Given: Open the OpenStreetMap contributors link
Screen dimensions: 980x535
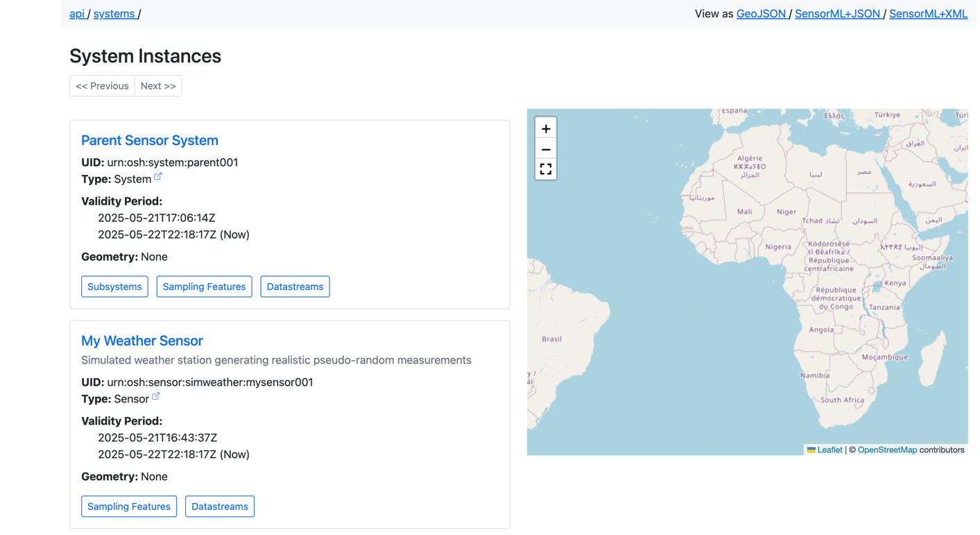Looking at the screenshot, I should pyautogui.click(x=887, y=450).
